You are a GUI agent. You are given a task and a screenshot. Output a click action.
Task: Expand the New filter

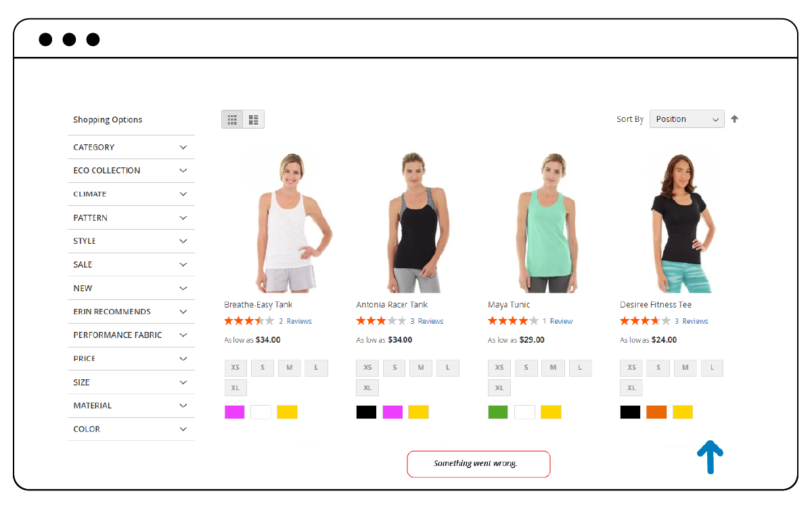(x=131, y=288)
